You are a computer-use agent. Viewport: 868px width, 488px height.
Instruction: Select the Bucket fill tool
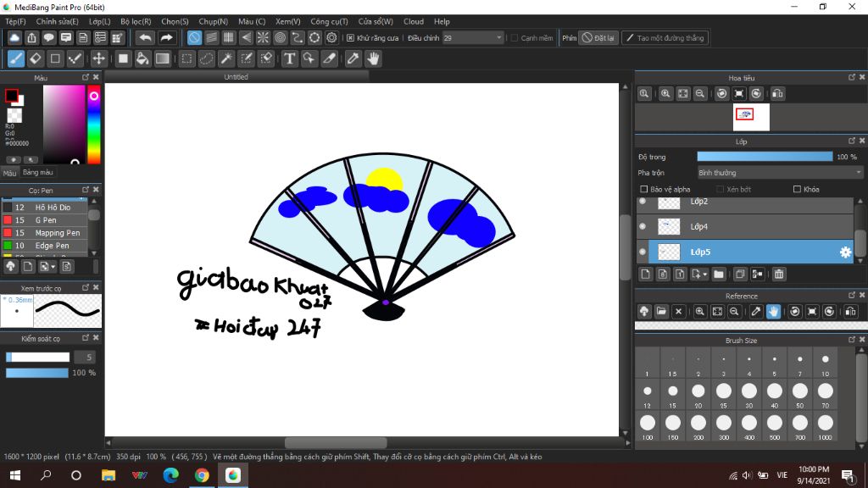(x=142, y=58)
